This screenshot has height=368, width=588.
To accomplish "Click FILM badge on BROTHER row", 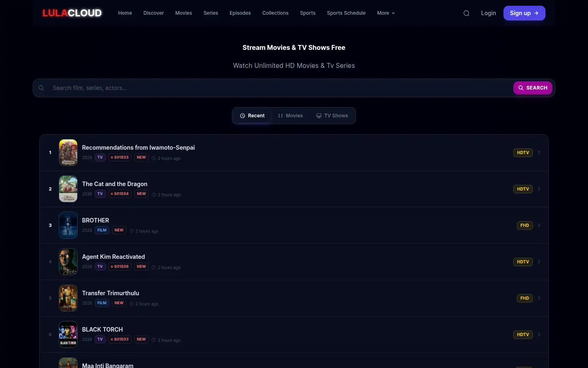I will [102, 230].
